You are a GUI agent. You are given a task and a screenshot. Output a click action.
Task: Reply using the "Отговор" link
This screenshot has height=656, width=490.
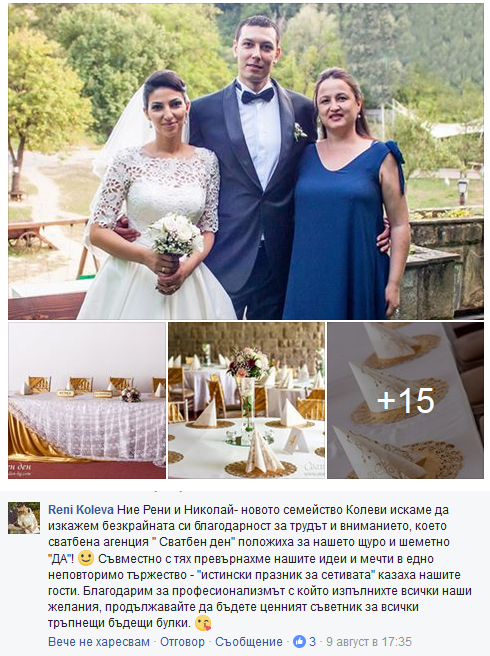(182, 642)
